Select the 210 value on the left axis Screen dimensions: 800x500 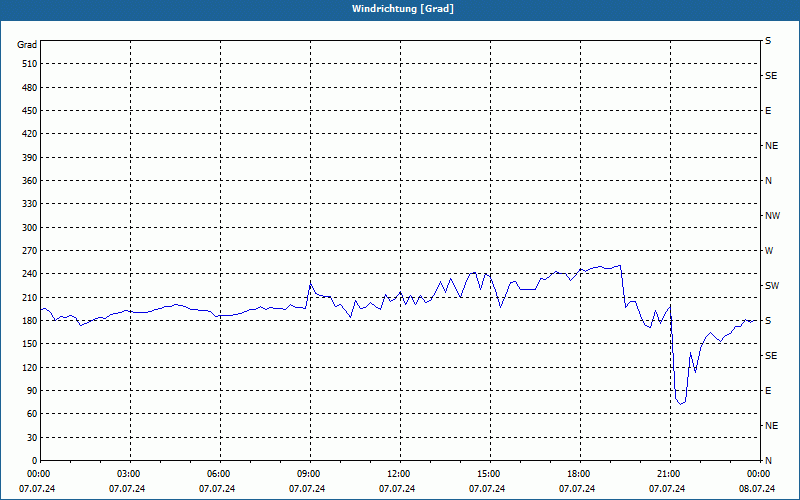click(x=30, y=297)
